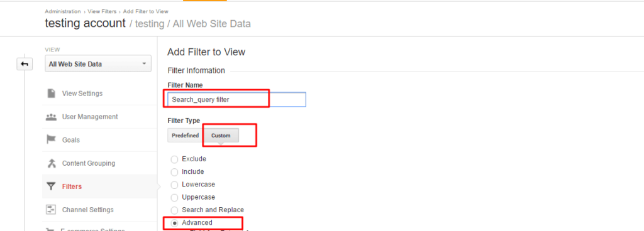644x231 pixels.
Task: Select the Advanced radio button
Action: tap(175, 223)
